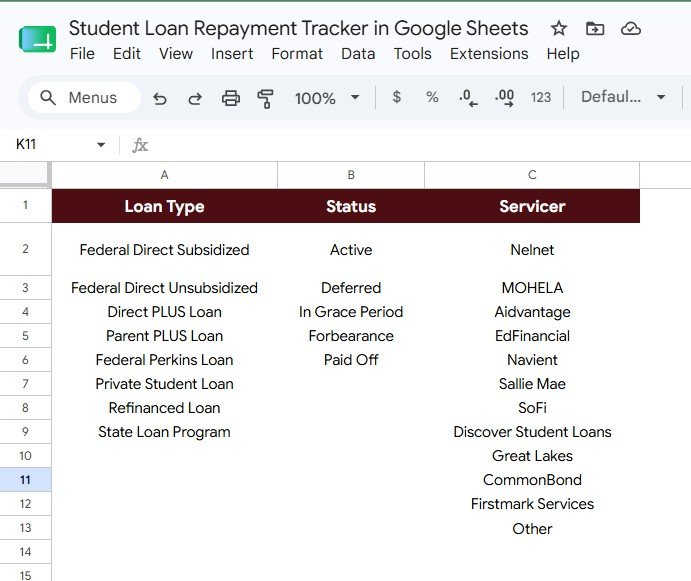Open the Extensions menu
The width and height of the screenshot is (691, 581).
pos(489,54)
